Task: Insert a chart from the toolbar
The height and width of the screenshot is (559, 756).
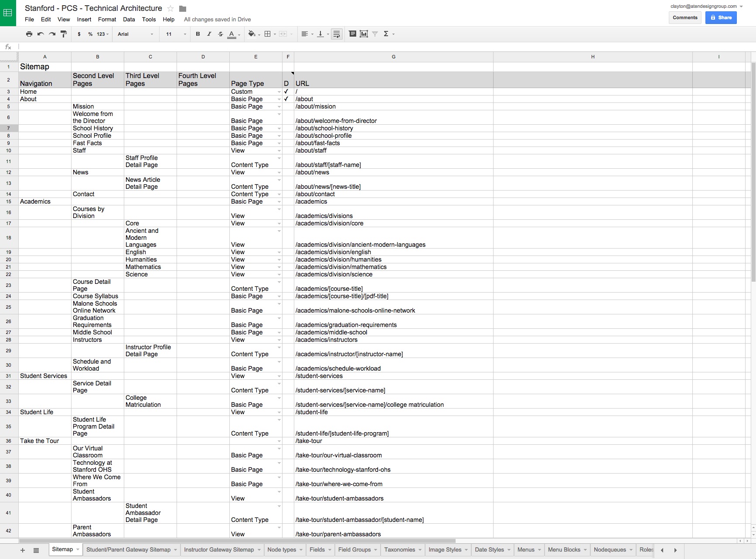Action: [364, 34]
